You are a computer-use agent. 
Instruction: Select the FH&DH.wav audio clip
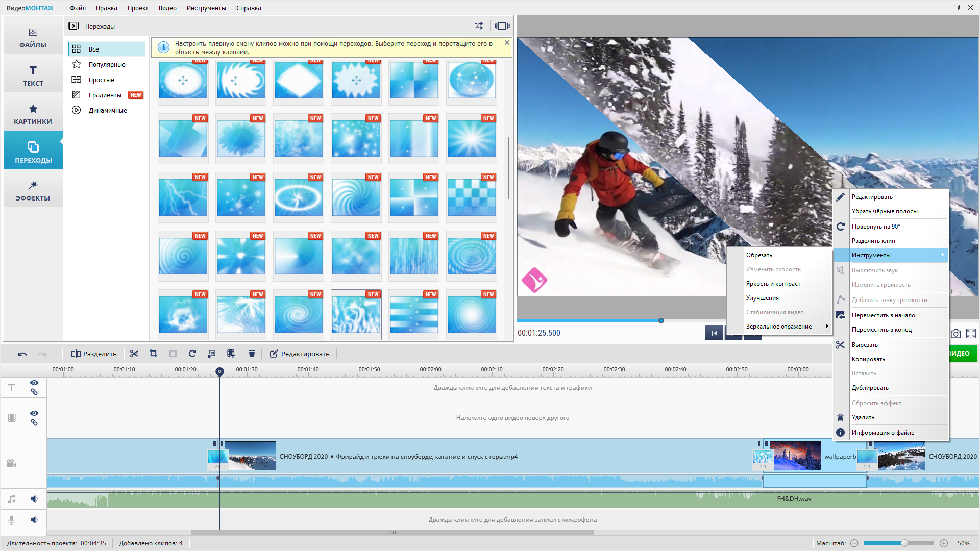513,499
